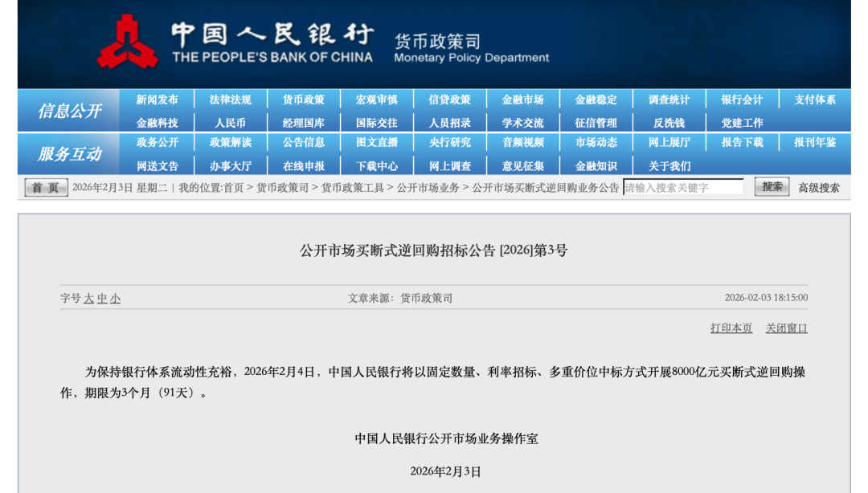Click the People's Bank of China red logo
Image resolution: width=868 pixels, height=493 pixels.
click(x=128, y=42)
